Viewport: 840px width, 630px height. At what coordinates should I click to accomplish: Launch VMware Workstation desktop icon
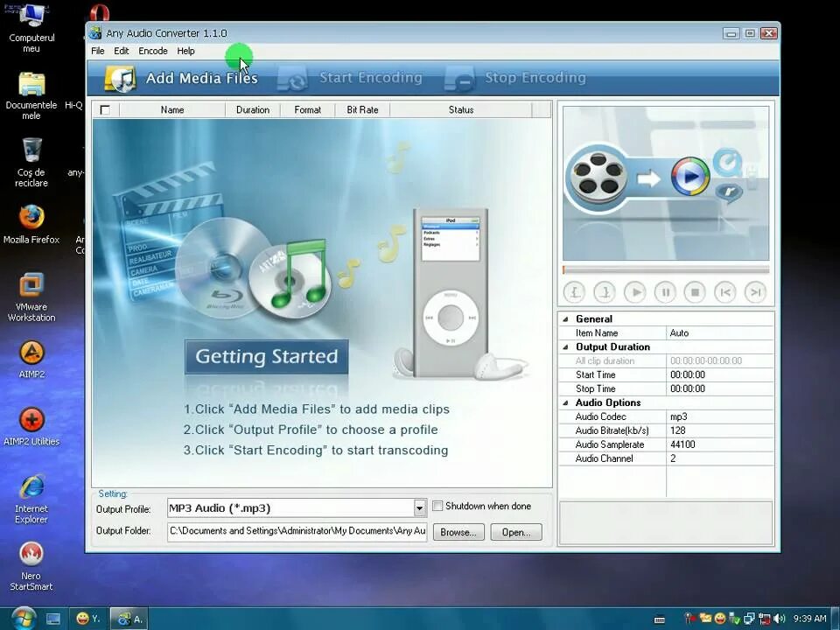click(31, 297)
